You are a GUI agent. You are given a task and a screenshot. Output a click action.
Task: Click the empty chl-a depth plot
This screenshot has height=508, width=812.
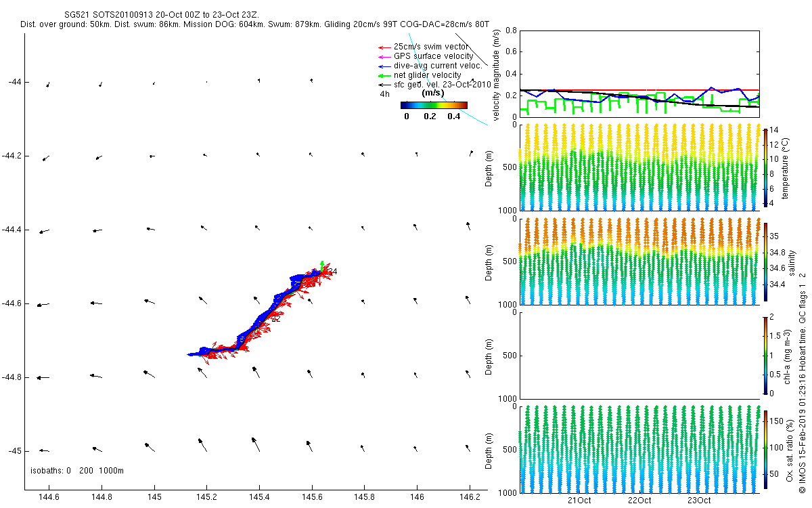pyautogui.click(x=639, y=355)
